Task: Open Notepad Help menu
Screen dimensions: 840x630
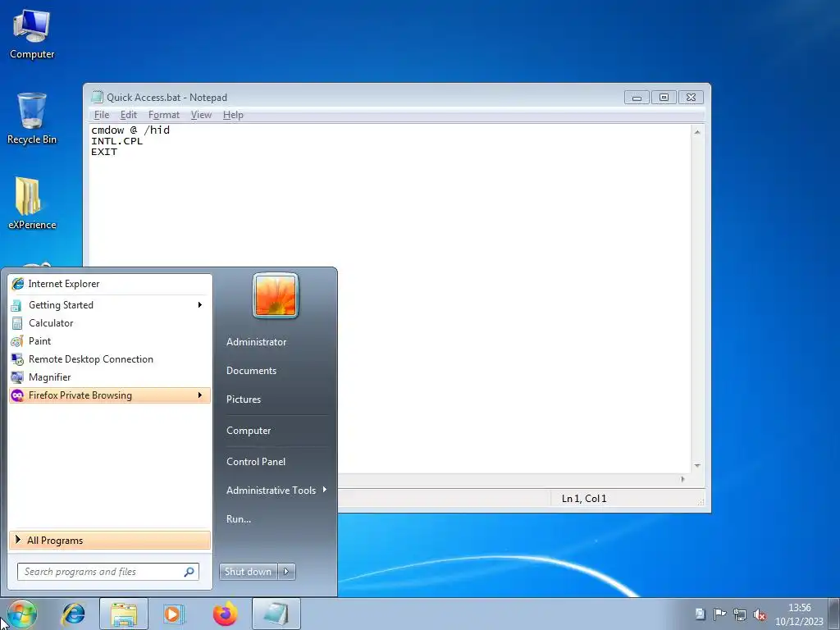Action: tap(233, 115)
